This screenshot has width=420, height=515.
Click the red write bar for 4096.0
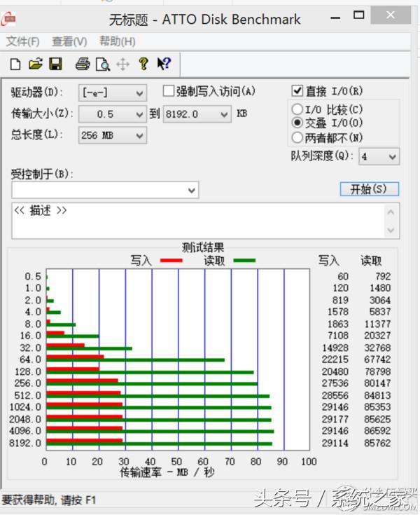[85, 428]
